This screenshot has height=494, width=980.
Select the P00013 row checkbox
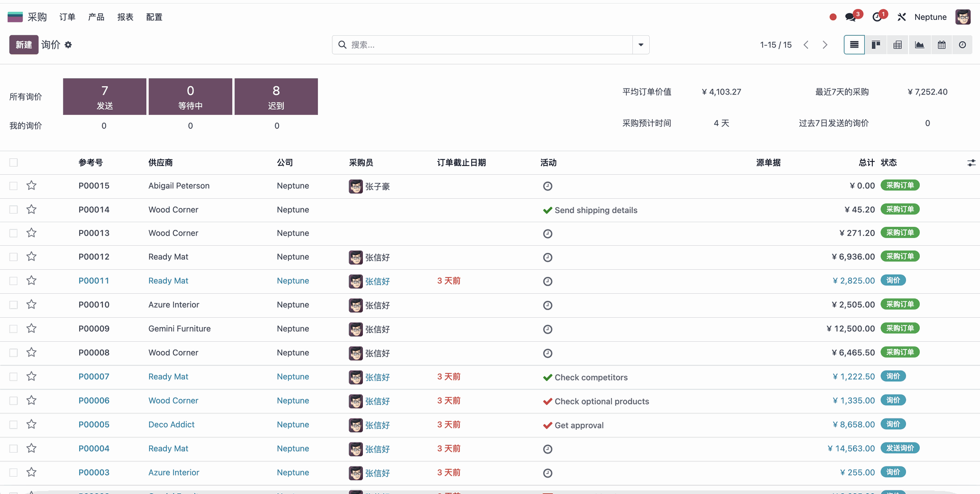[13, 233]
